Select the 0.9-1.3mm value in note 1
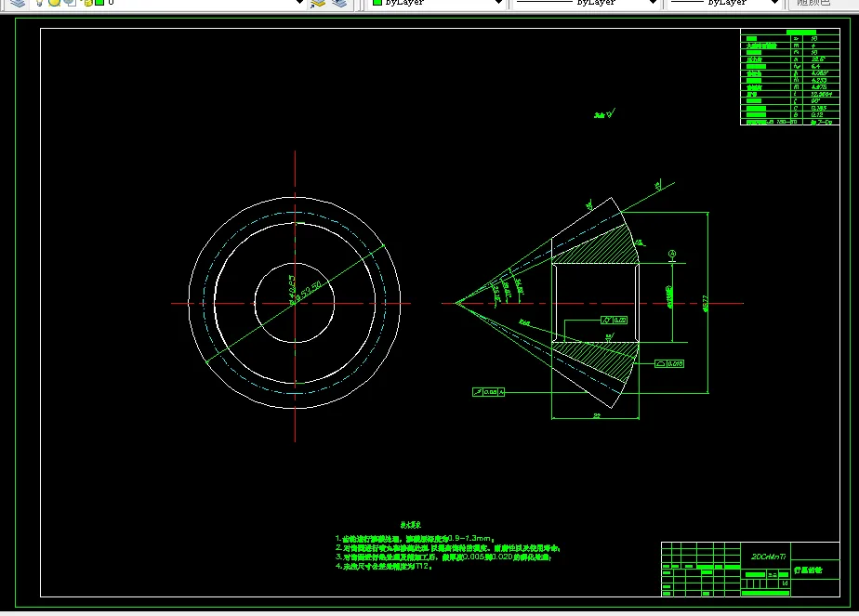This screenshot has width=859, height=616. point(471,539)
